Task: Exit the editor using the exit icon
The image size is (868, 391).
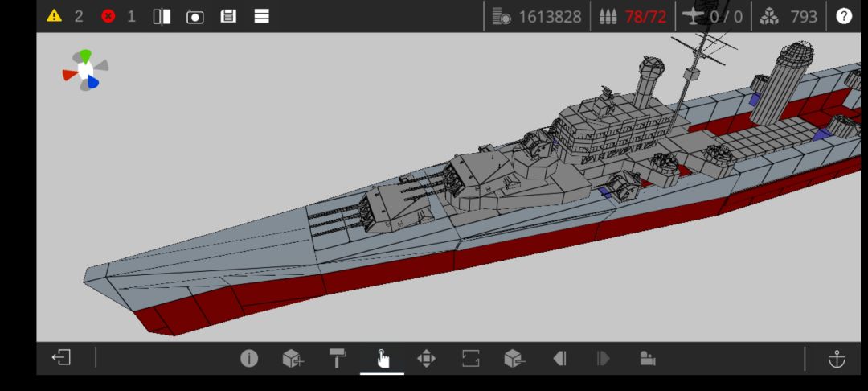Action: tap(61, 358)
